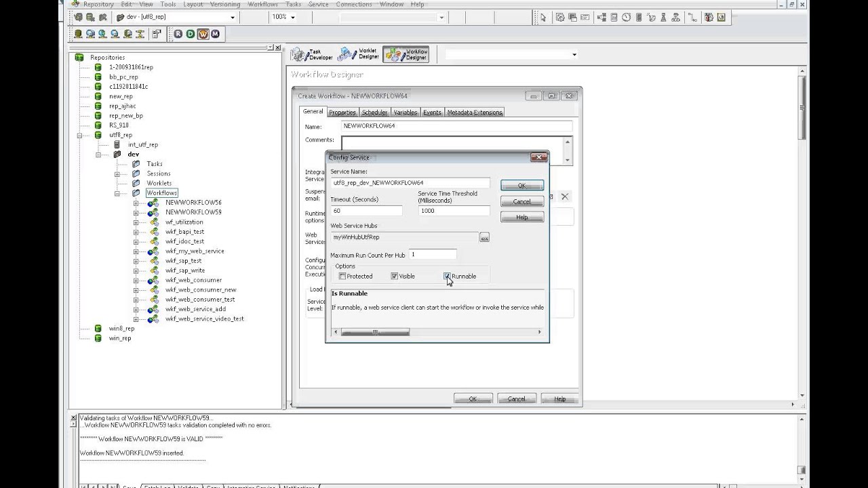Switch to the Metadata Extensions tab

pyautogui.click(x=475, y=113)
